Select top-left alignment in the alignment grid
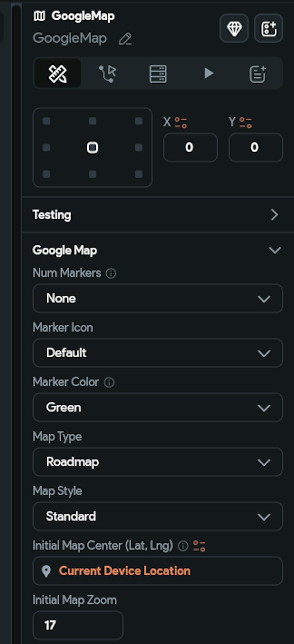 [x=46, y=121]
